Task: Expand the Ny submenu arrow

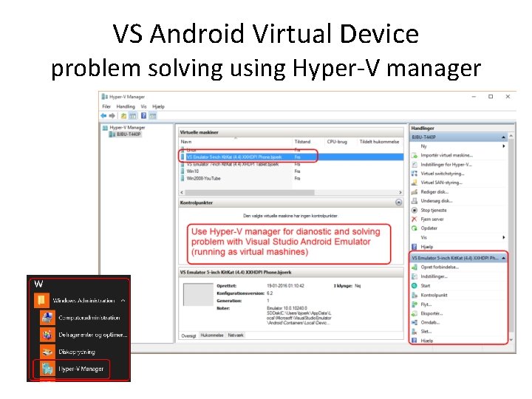Action: coord(504,146)
